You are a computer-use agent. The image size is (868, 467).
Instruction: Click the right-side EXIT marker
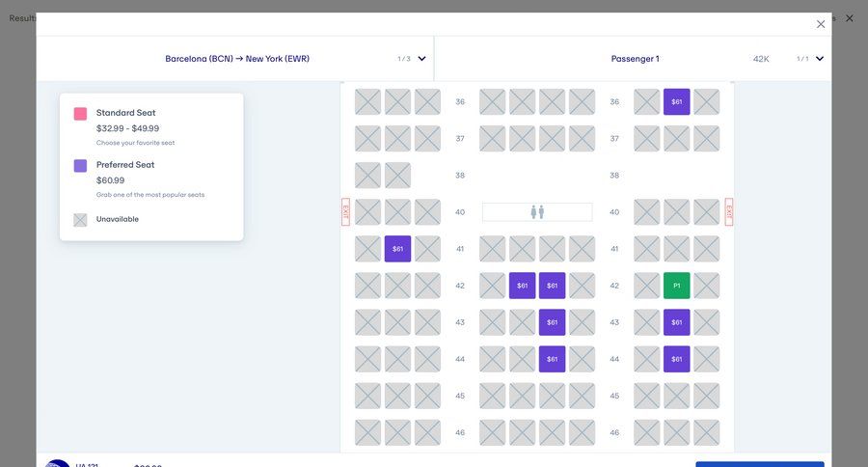(x=729, y=212)
